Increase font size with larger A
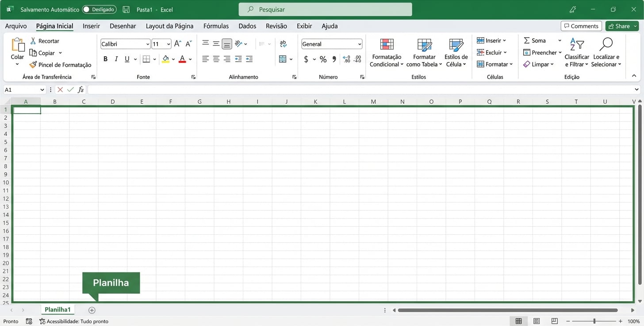This screenshot has width=644, height=326. (177, 44)
